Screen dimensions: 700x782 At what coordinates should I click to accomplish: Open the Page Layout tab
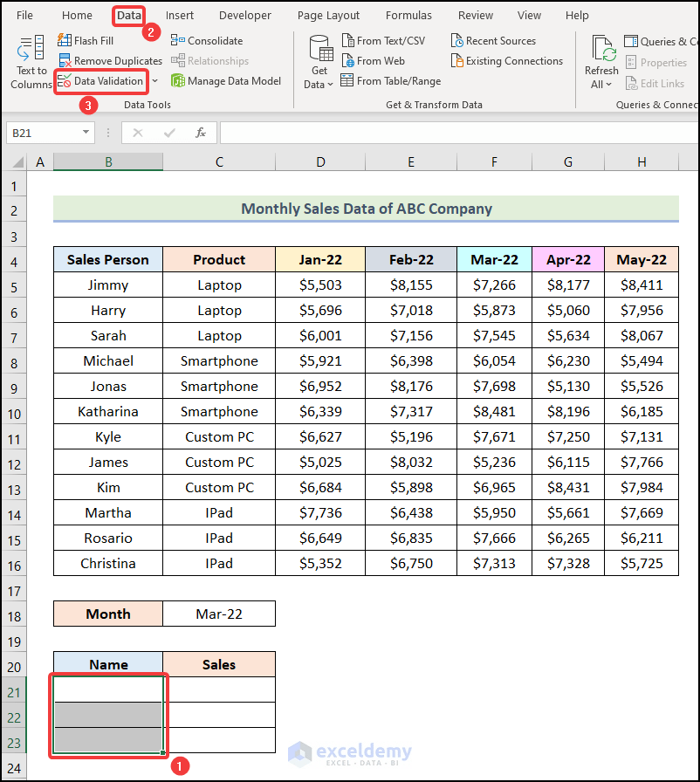(x=328, y=15)
